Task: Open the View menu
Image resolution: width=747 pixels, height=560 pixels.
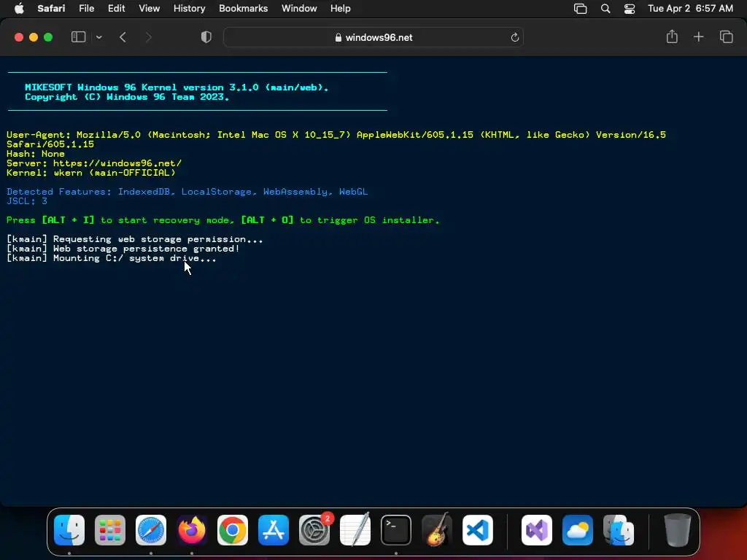Action: [x=149, y=8]
